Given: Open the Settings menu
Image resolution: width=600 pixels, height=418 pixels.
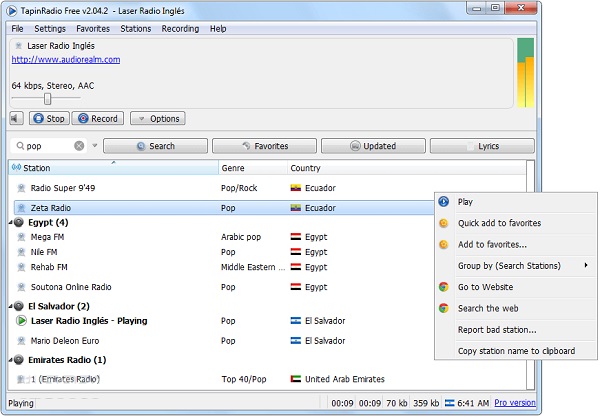Looking at the screenshot, I should [50, 29].
